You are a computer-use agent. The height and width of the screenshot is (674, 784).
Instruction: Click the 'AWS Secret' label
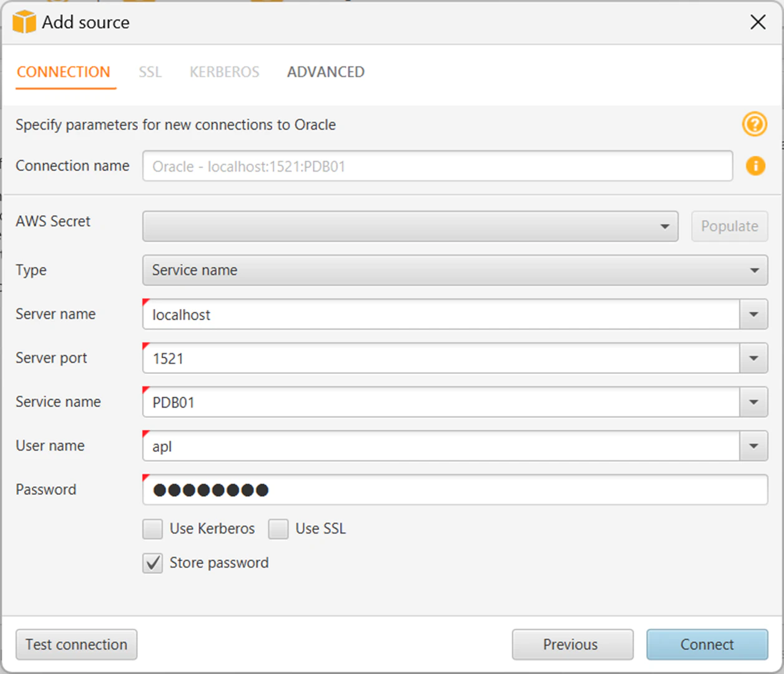(x=53, y=222)
